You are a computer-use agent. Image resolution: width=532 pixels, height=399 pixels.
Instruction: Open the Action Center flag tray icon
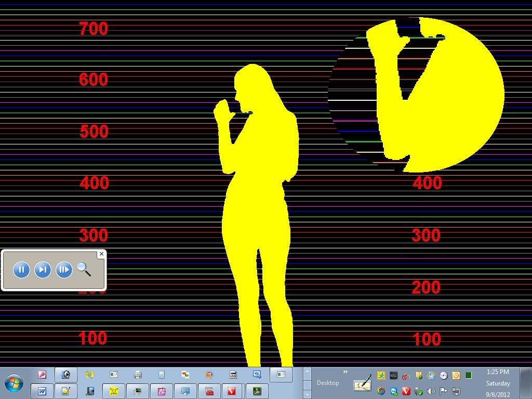(x=444, y=391)
